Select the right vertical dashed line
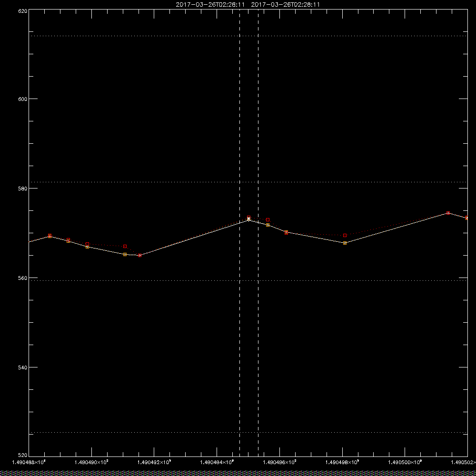The height and width of the screenshot is (476, 476). [258, 233]
